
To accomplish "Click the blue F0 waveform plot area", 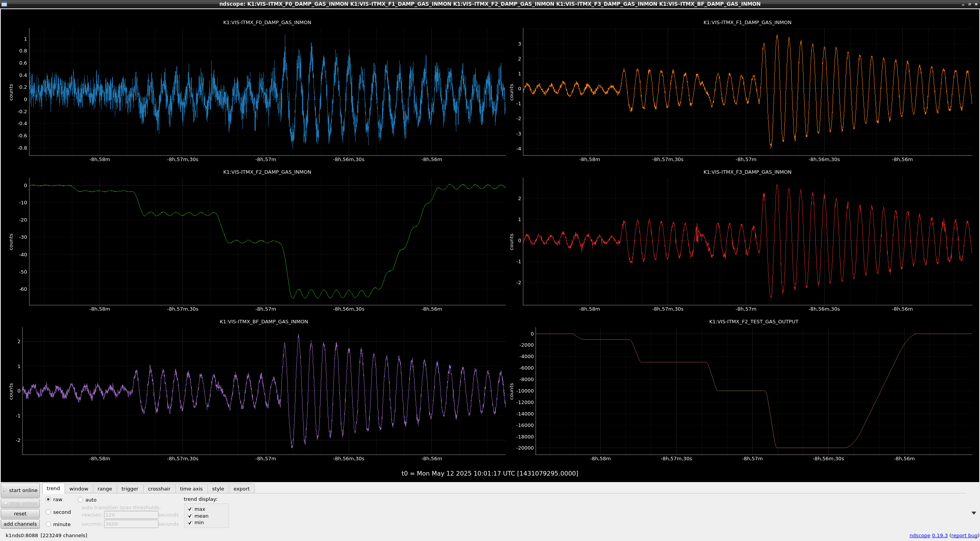I will coord(267,91).
